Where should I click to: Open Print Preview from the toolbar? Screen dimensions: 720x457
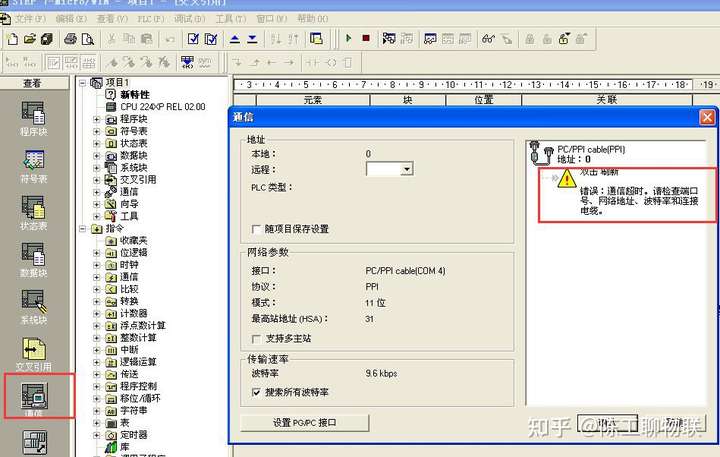(x=87, y=39)
